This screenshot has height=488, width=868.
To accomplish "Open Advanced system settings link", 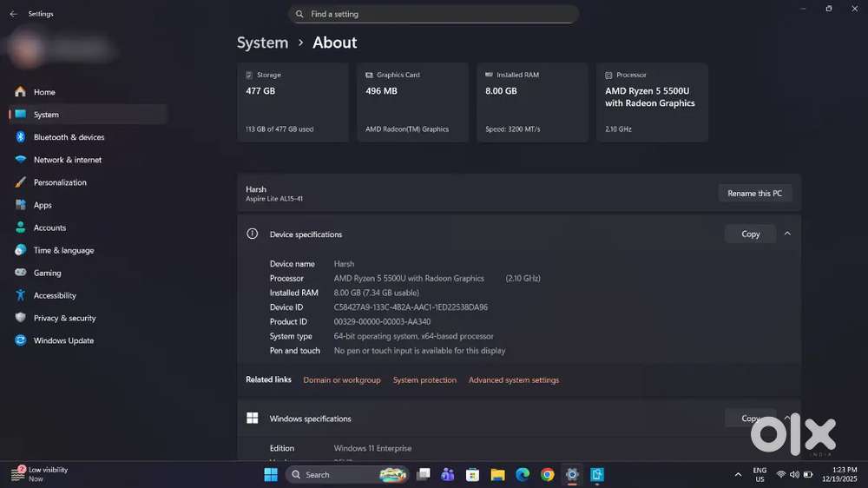I will pos(514,380).
